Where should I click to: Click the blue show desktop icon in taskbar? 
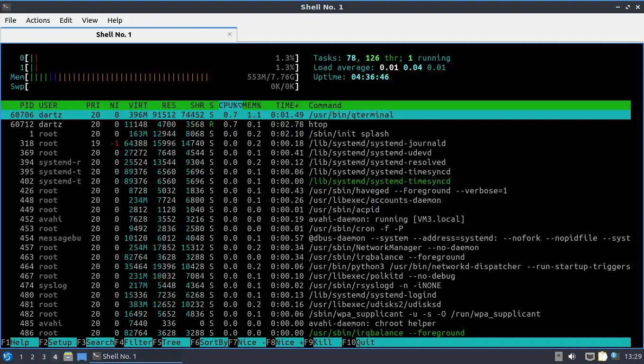pos(81,356)
